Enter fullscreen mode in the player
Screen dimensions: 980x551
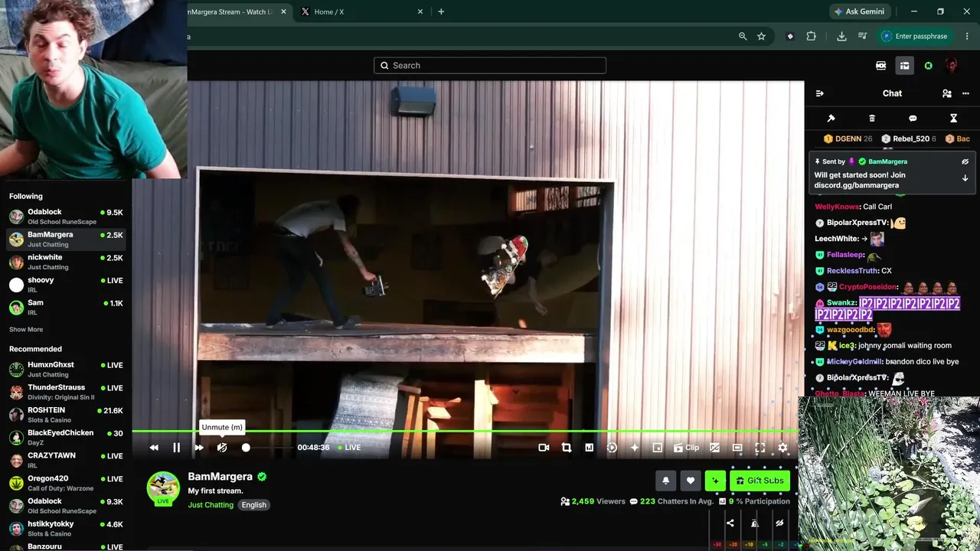point(759,448)
